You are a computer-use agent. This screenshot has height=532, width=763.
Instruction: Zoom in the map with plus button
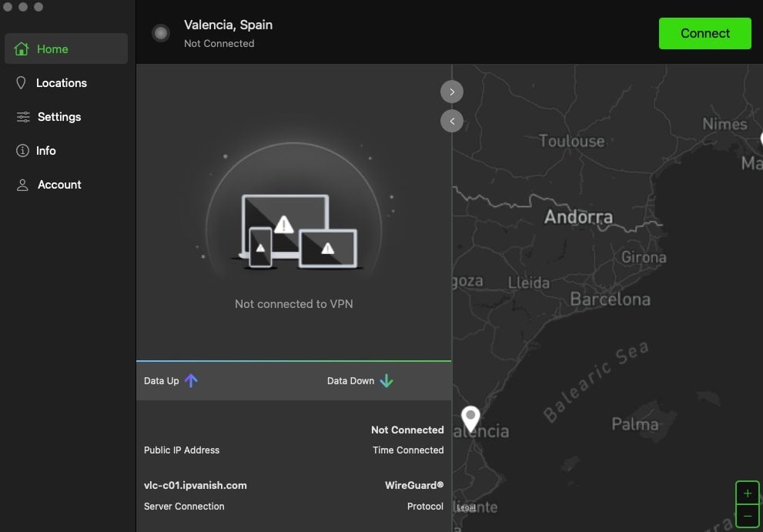coord(747,494)
